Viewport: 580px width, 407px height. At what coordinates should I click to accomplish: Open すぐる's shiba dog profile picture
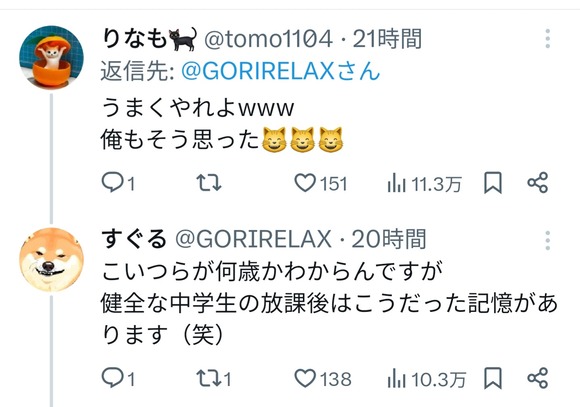click(x=51, y=259)
